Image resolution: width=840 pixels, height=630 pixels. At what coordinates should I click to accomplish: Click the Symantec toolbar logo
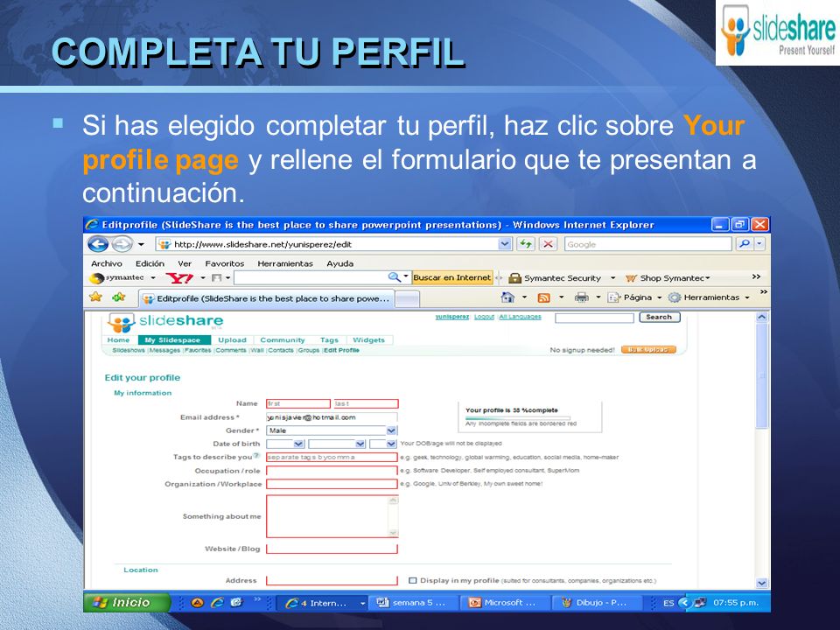(x=117, y=278)
